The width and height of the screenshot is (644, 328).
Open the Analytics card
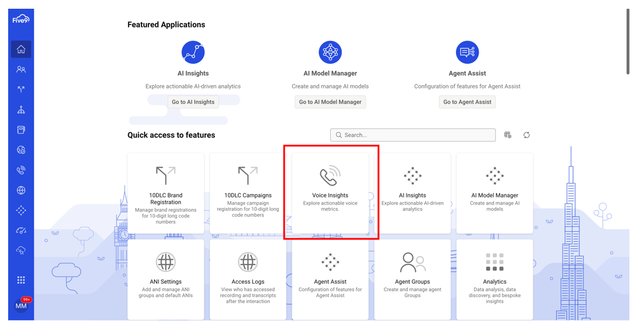pos(494,280)
